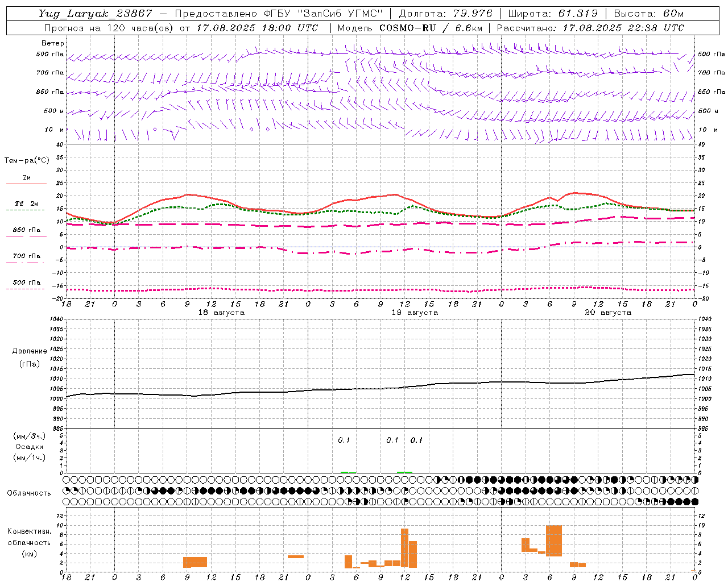Select the right-side 850 гПа wind level label
728x582 pixels.
[x=712, y=92]
